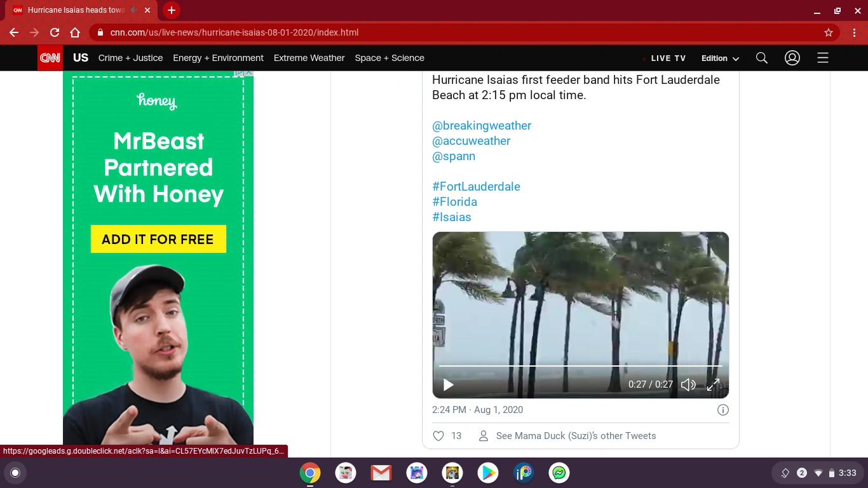The width and height of the screenshot is (868, 488).
Task: Open the CNN site search
Action: click(x=762, y=58)
